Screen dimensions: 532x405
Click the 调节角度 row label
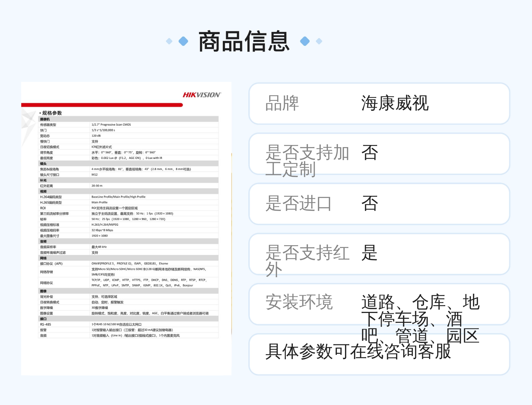(47, 153)
